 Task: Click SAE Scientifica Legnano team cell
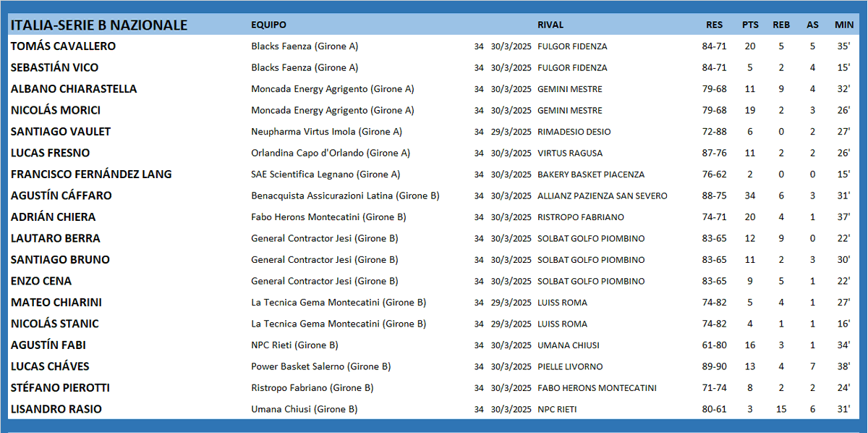pyautogui.click(x=325, y=175)
